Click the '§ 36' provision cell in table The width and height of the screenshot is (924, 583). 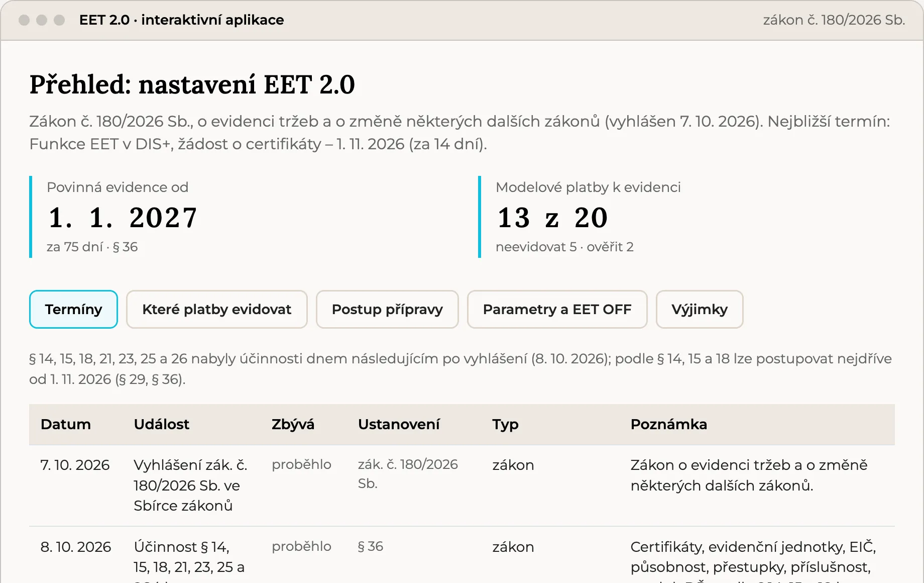click(371, 546)
